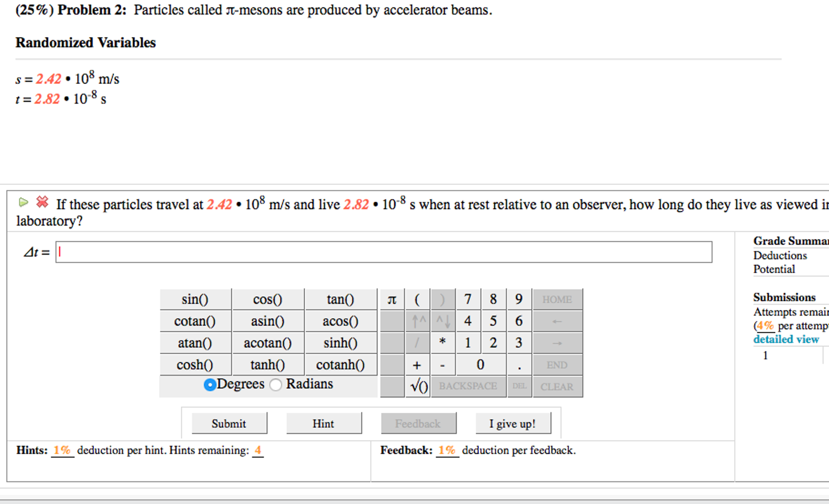
Task: Insert the asin() function
Action: coord(268,321)
